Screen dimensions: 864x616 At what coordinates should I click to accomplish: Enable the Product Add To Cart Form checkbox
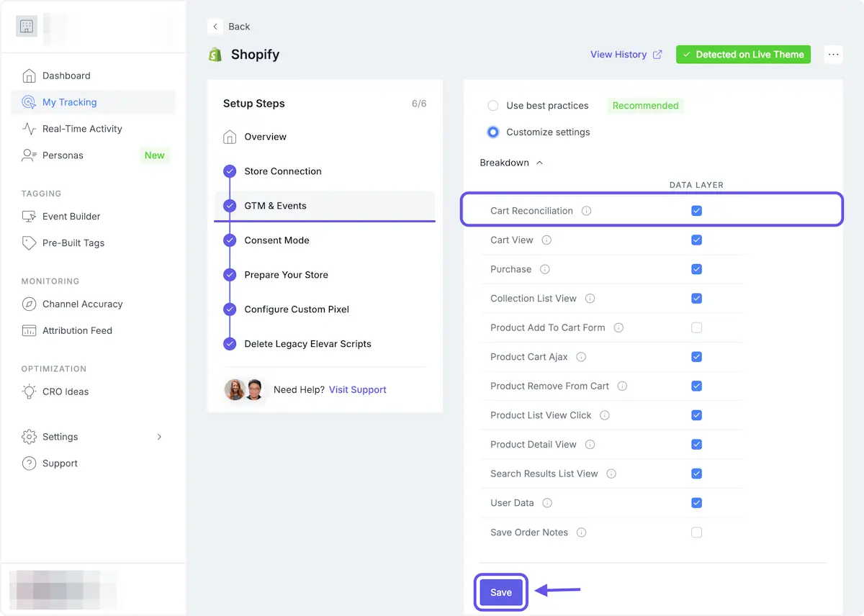point(696,327)
